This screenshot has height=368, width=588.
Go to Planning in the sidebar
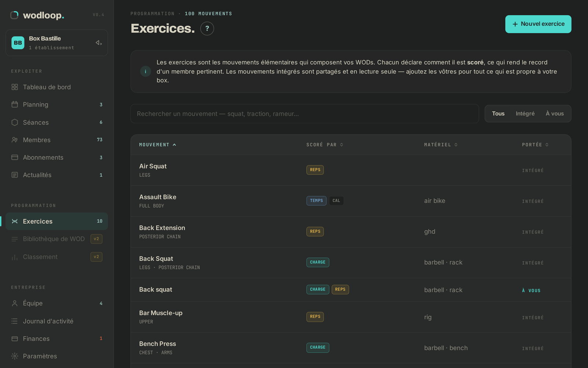click(x=57, y=105)
